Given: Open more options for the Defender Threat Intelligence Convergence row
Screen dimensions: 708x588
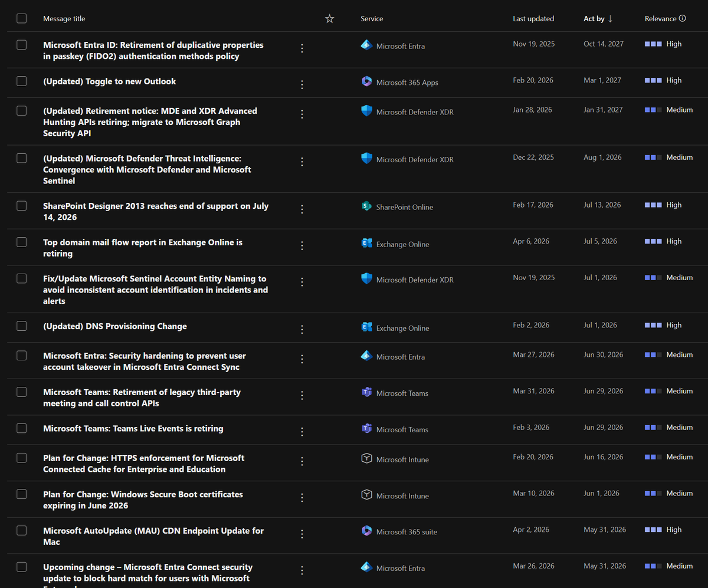Looking at the screenshot, I should [302, 162].
